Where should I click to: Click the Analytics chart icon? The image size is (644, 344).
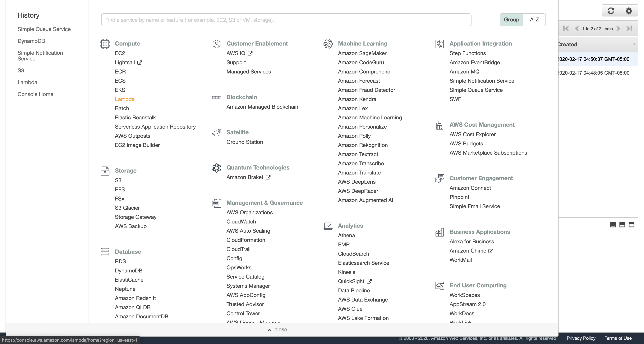pos(328,226)
